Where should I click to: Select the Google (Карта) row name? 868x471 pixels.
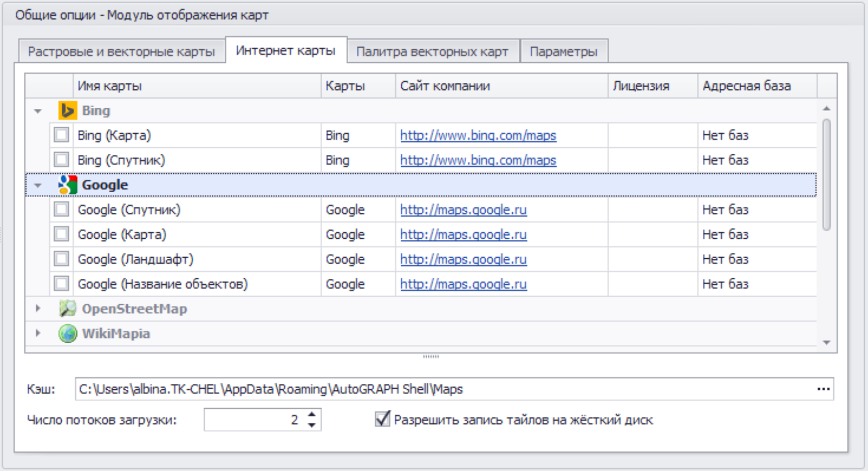[122, 235]
